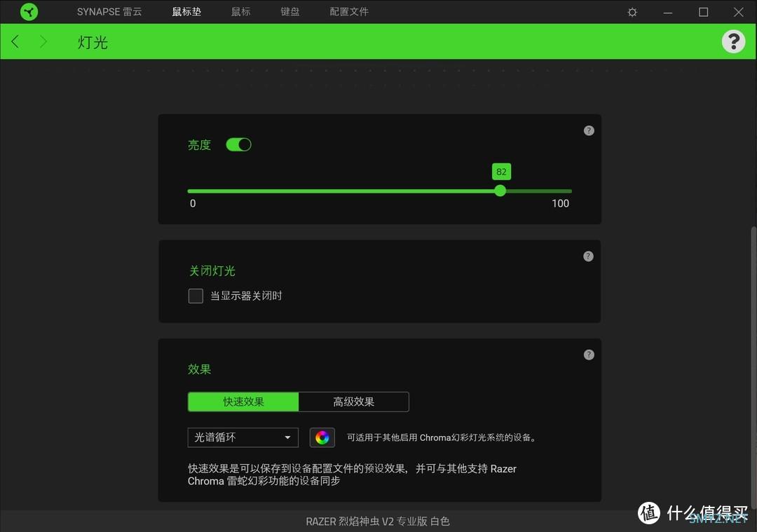This screenshot has width=757, height=532.
Task: Click the text 可适用于其他启用 Chroma幻彩灯光系统的设备
Action: click(x=441, y=438)
